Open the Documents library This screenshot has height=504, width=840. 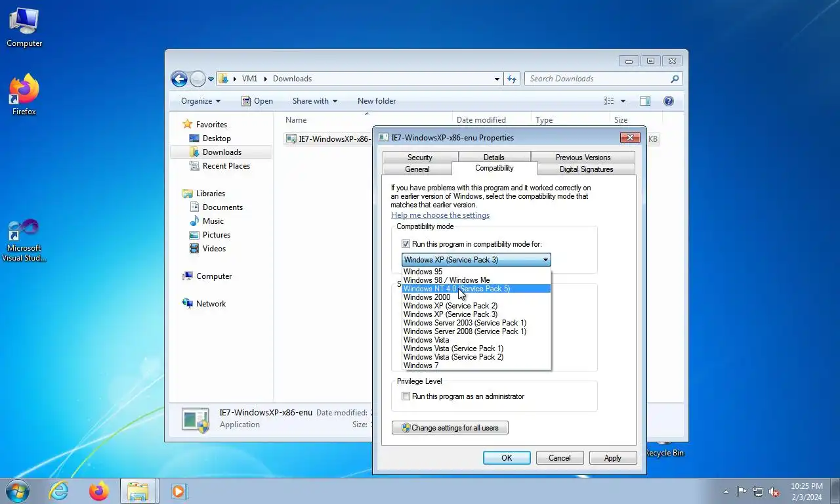pyautogui.click(x=222, y=207)
